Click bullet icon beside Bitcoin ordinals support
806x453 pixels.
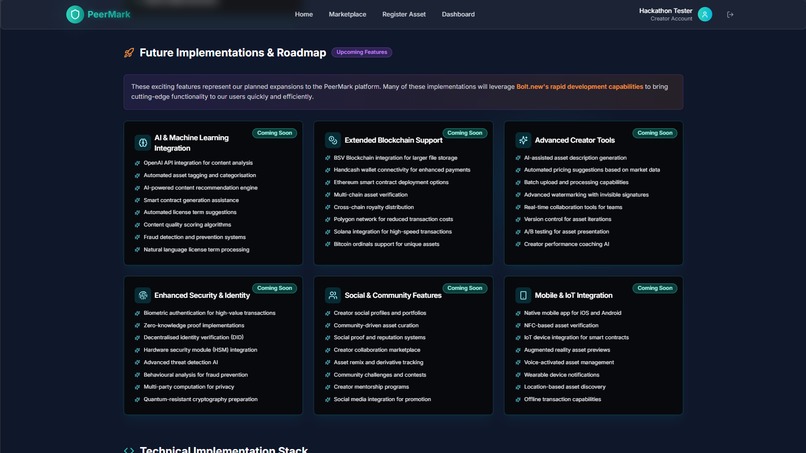coord(327,244)
